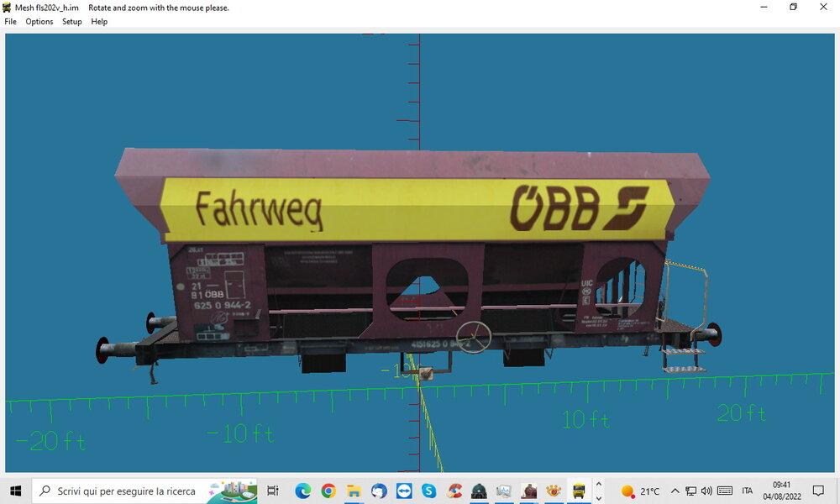
Task: Open the touch keyboard tray icon
Action: [x=725, y=491]
